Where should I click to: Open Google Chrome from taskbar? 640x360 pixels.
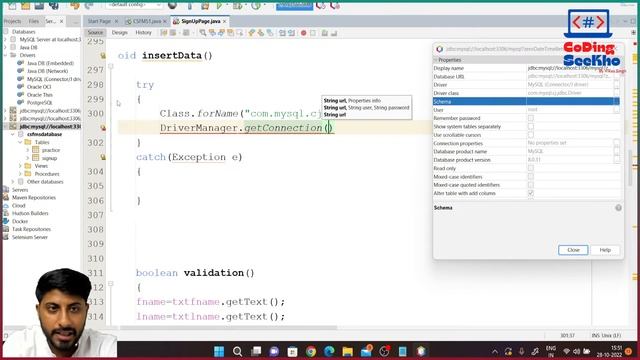pos(311,351)
